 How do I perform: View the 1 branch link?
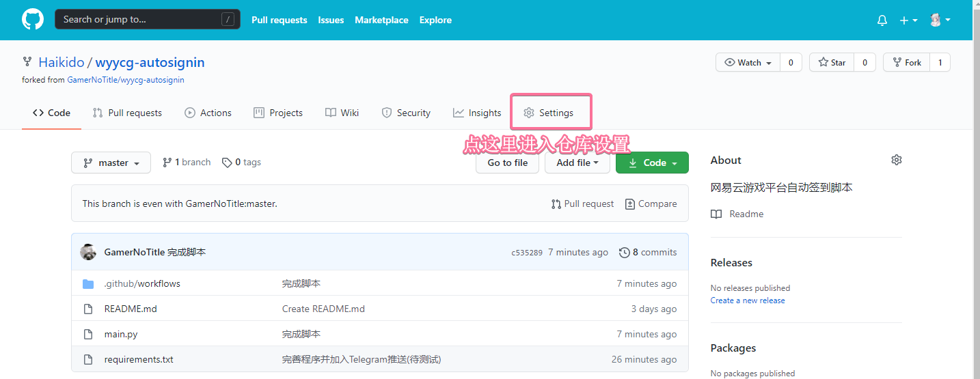tap(187, 162)
